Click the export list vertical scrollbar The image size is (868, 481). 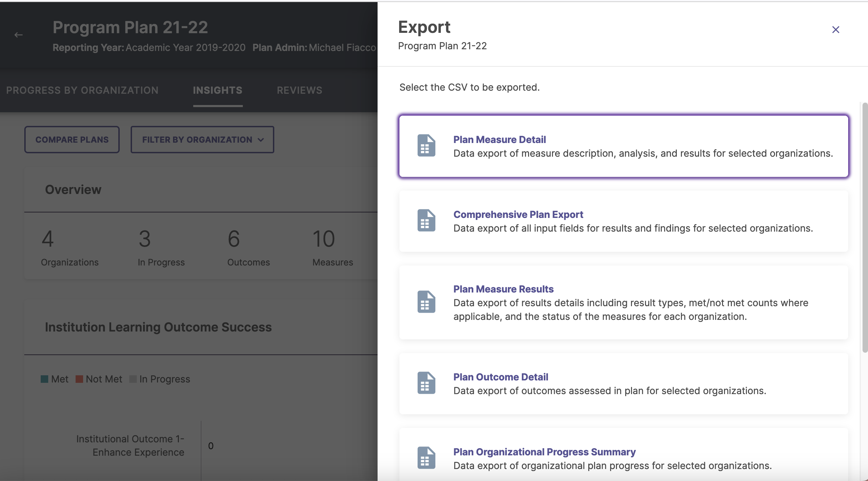coord(865,227)
